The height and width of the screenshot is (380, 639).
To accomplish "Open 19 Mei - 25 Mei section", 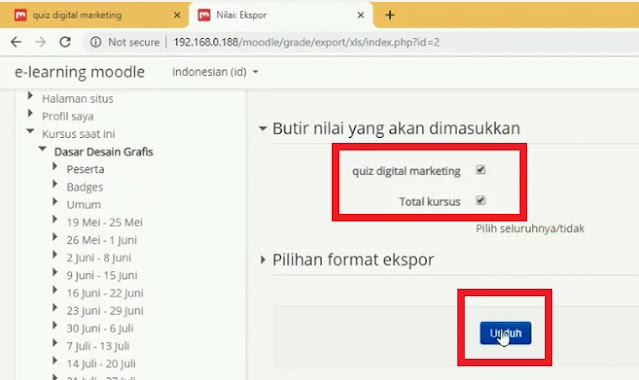I will pos(104,222).
